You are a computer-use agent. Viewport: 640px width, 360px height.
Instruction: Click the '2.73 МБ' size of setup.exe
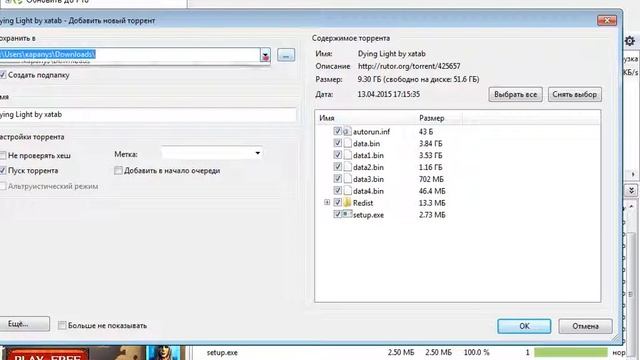pyautogui.click(x=432, y=215)
